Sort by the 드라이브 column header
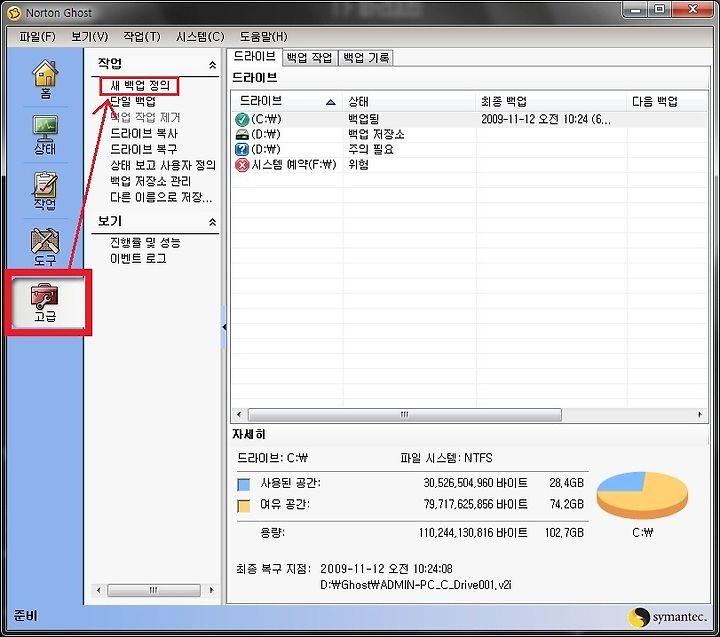Screen dimensions: 720x637 287,101
